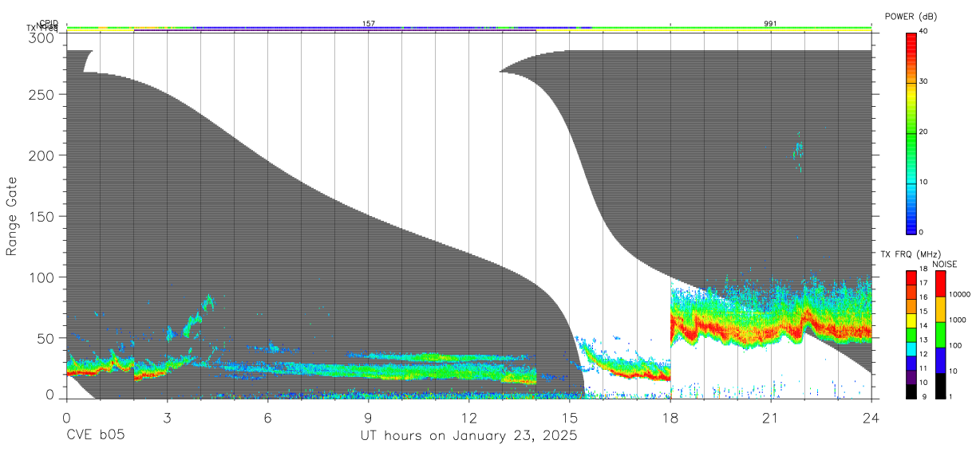This screenshot has height=452, width=980.
Task: Click the x-axis tick label '24'
Action: coord(871,419)
